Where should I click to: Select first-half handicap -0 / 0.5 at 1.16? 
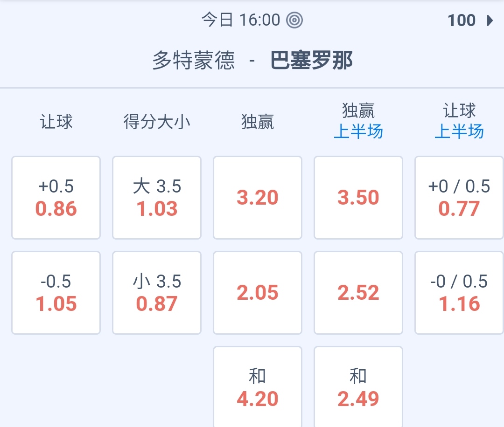459,293
